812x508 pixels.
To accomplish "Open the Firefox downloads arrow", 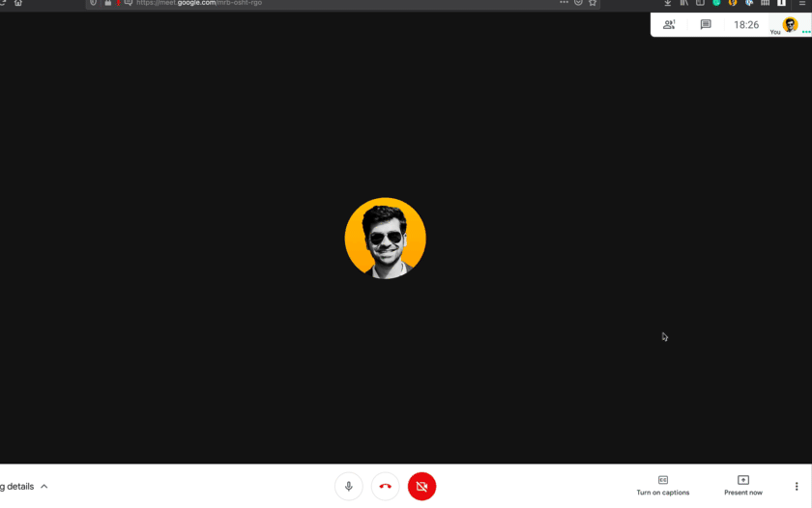I will 668,3.
